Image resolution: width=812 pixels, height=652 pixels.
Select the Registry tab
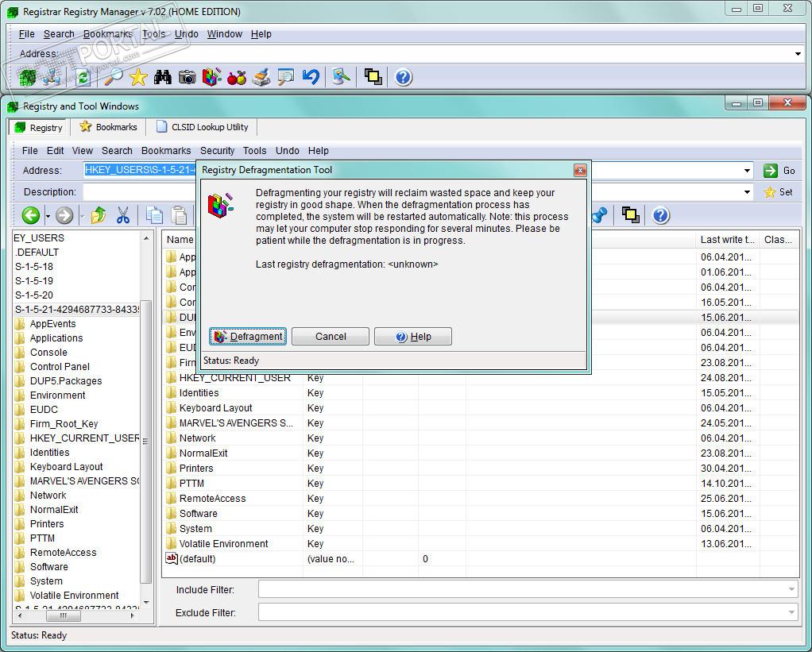[x=39, y=127]
